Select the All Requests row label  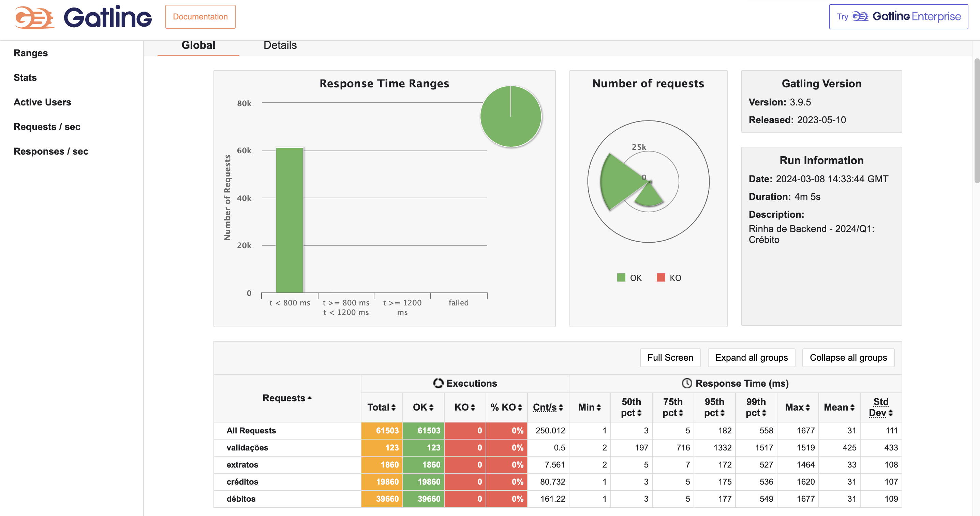click(x=251, y=430)
